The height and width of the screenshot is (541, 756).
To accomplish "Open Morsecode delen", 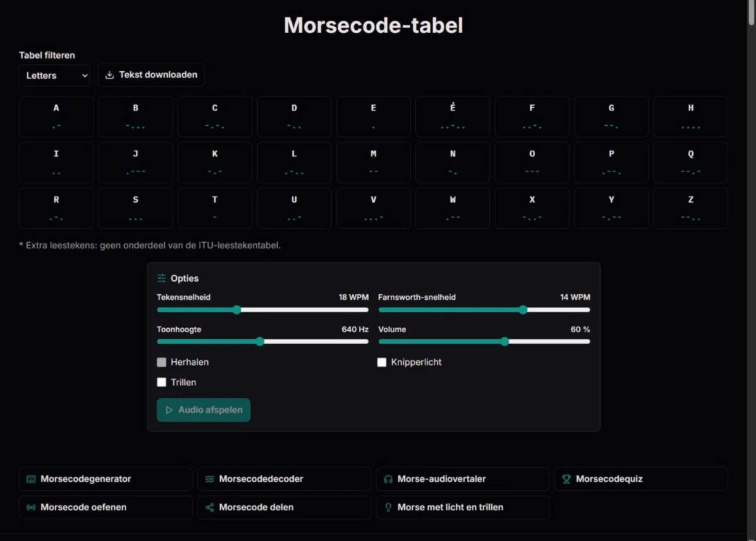I will point(284,508).
